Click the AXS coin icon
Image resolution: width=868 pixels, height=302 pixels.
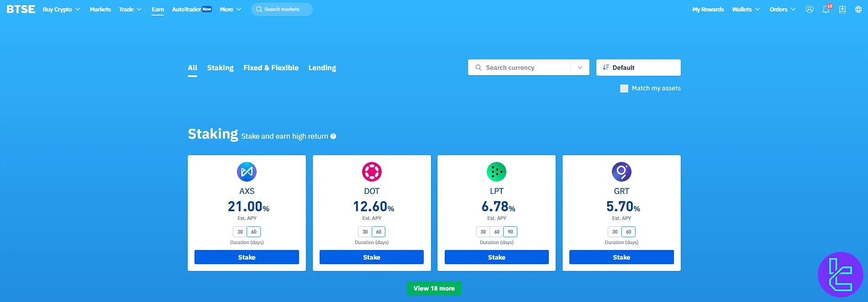pyautogui.click(x=247, y=172)
